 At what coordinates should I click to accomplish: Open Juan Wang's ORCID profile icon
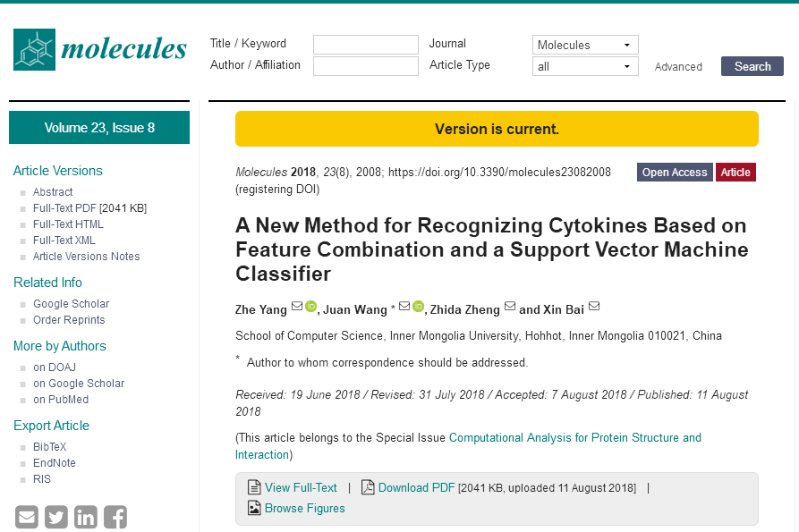point(418,307)
